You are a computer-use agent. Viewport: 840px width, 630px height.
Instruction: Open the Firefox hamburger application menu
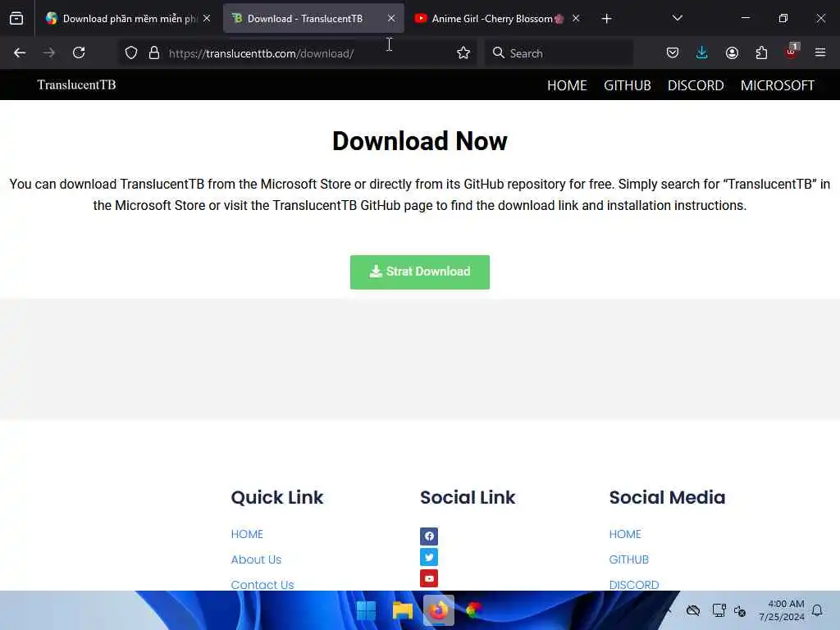[x=820, y=53]
